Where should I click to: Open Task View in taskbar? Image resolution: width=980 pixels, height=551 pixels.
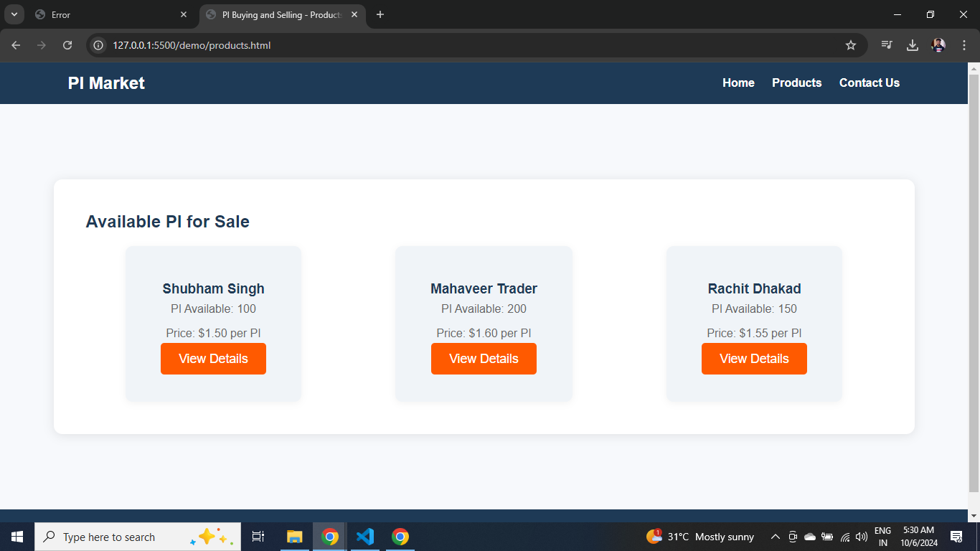[258, 537]
